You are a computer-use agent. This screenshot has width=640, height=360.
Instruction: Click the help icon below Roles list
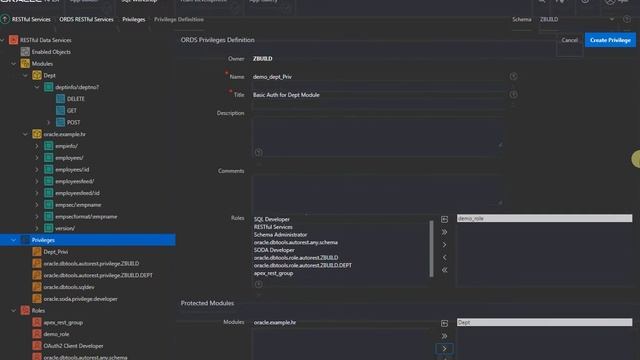point(258,284)
